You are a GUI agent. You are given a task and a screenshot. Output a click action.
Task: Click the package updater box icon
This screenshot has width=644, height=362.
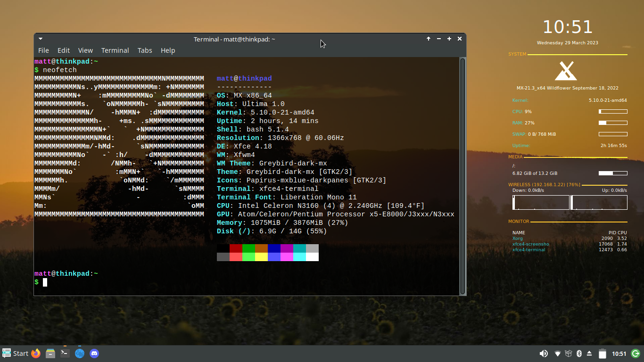click(569, 354)
